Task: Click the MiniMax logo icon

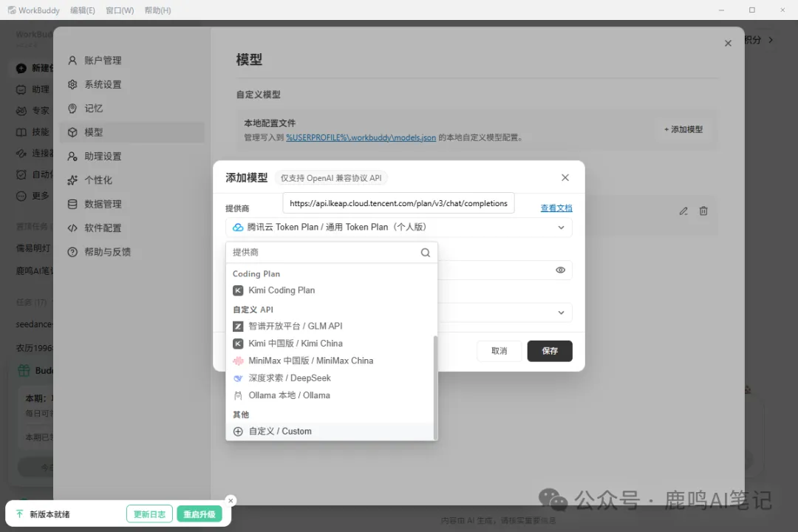Action: click(238, 361)
